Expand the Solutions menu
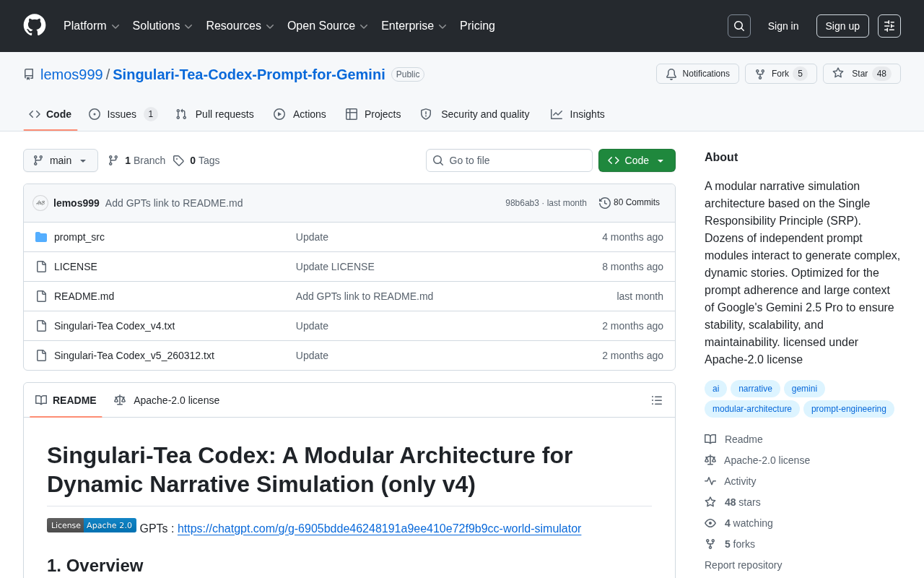The image size is (924, 578). click(x=162, y=26)
